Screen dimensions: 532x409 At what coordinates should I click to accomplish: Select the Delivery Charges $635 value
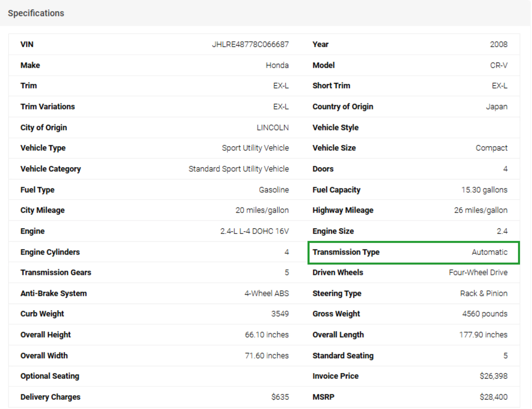tap(279, 397)
